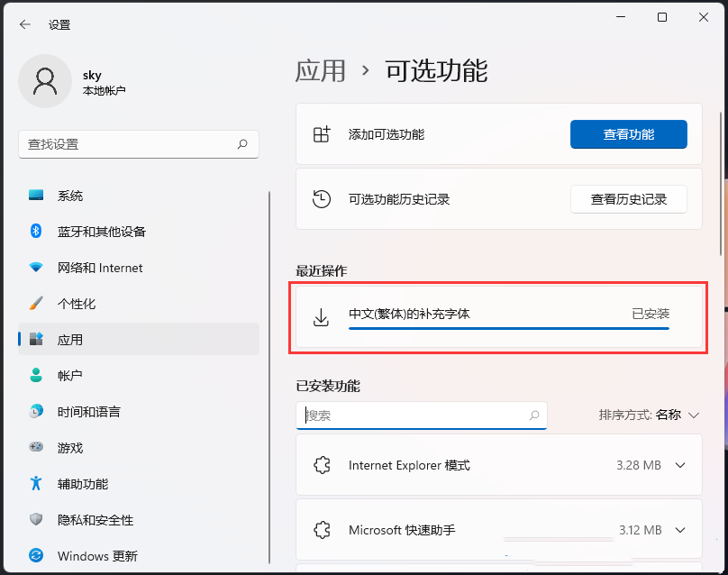
Task: Click the Bluetooth icon in sidebar
Action: (x=36, y=231)
